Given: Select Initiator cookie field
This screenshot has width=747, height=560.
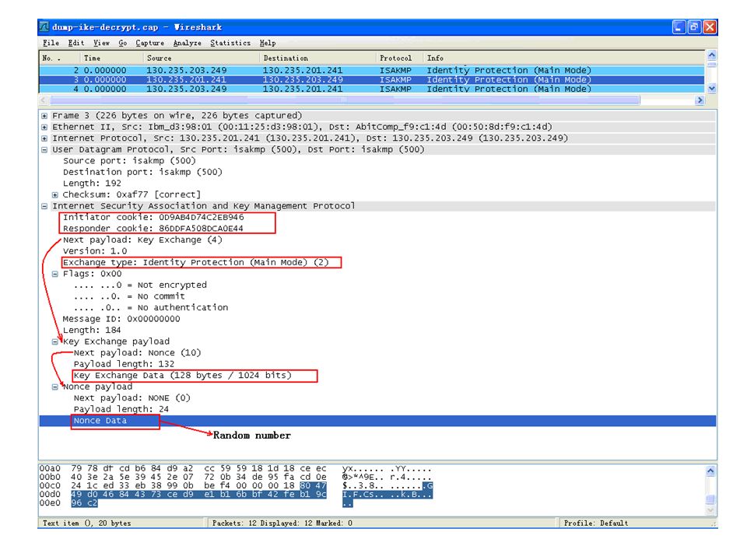Looking at the screenshot, I should (x=153, y=217).
